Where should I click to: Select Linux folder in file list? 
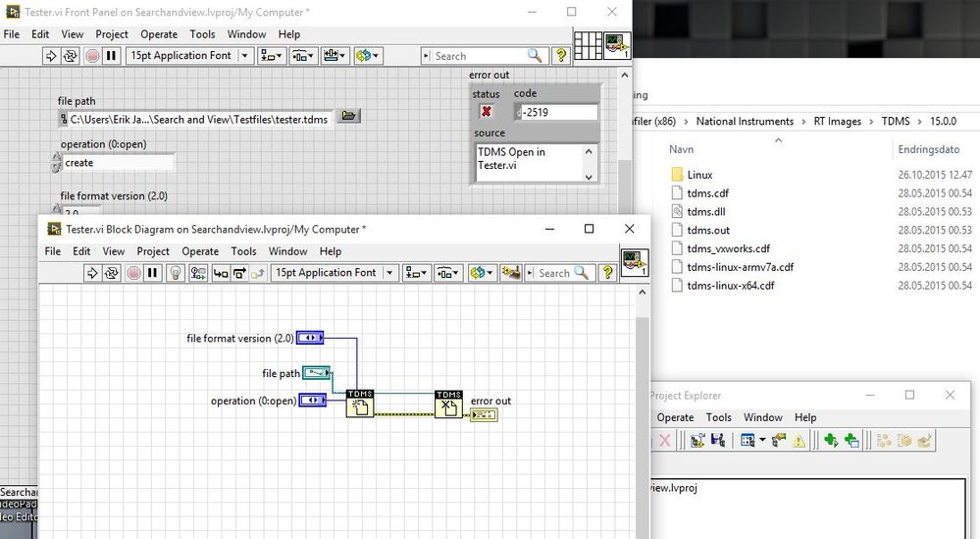(700, 175)
